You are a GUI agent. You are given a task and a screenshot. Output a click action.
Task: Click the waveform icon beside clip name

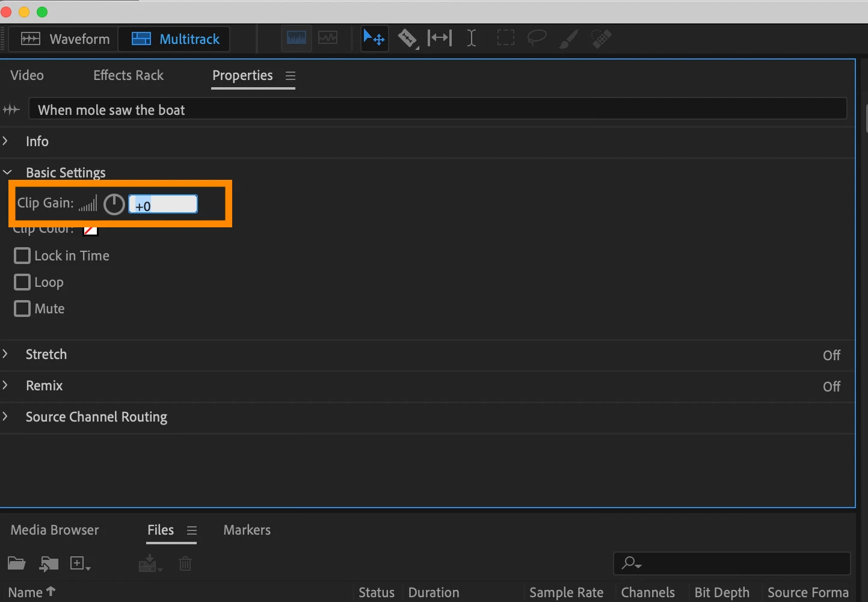[11, 109]
